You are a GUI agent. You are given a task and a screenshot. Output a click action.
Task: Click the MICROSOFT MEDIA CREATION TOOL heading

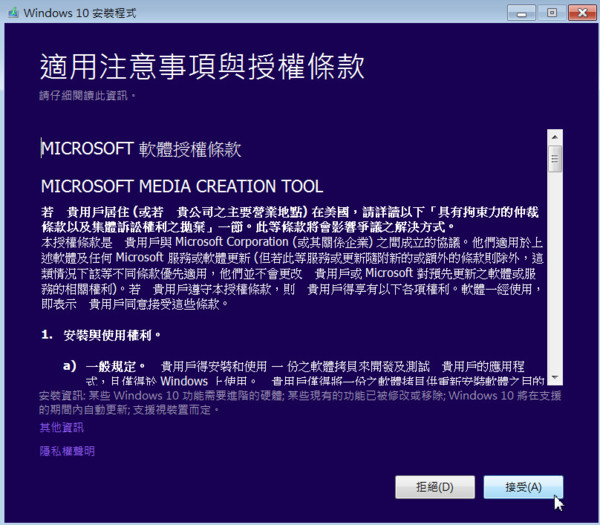(x=182, y=187)
